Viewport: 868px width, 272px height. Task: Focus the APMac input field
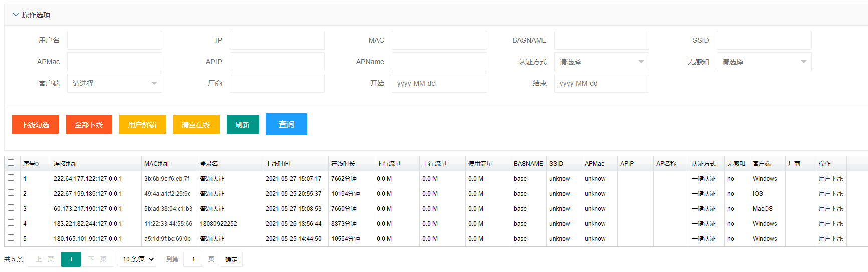[x=114, y=62]
